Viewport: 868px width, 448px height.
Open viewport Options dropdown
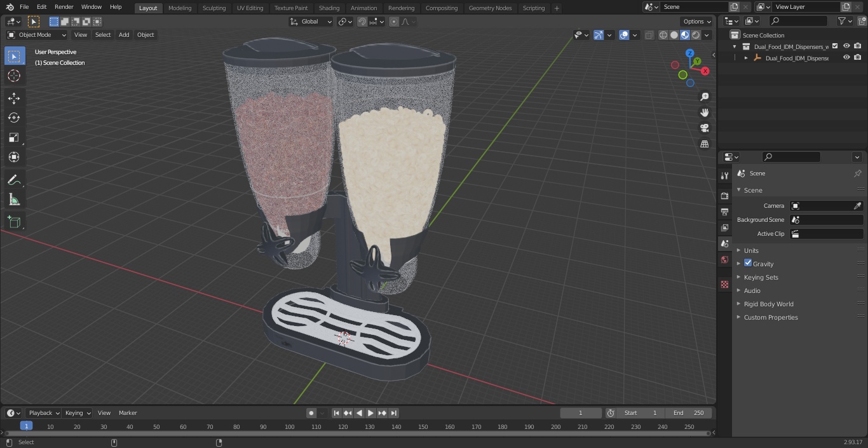(697, 22)
